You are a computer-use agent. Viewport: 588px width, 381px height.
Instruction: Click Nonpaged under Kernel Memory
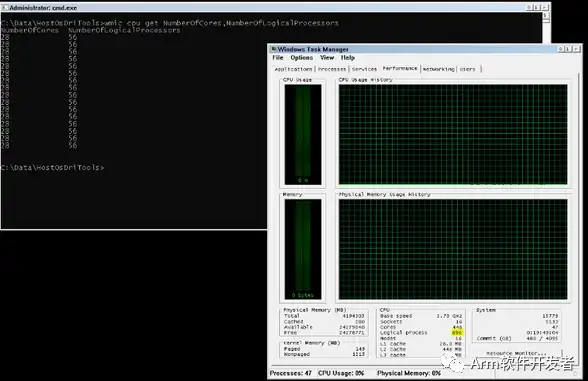tap(324, 354)
